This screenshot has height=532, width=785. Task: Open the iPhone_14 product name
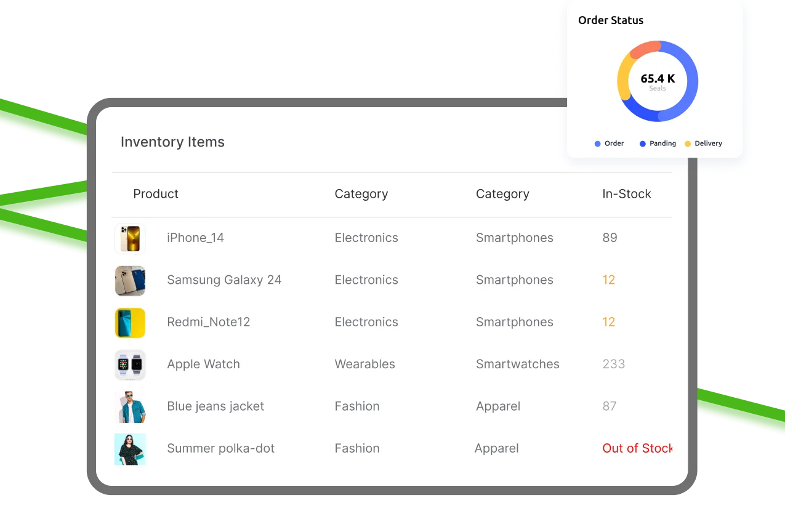tap(195, 238)
